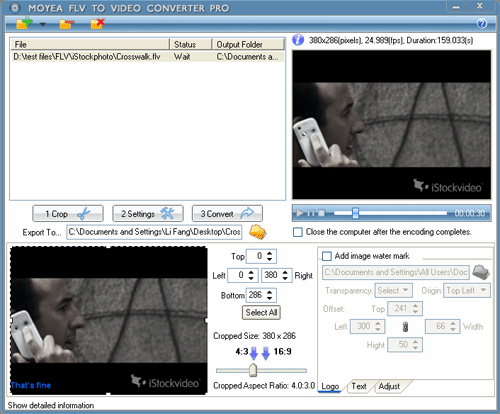
Task: Switch to the Text tab
Action: [x=359, y=386]
